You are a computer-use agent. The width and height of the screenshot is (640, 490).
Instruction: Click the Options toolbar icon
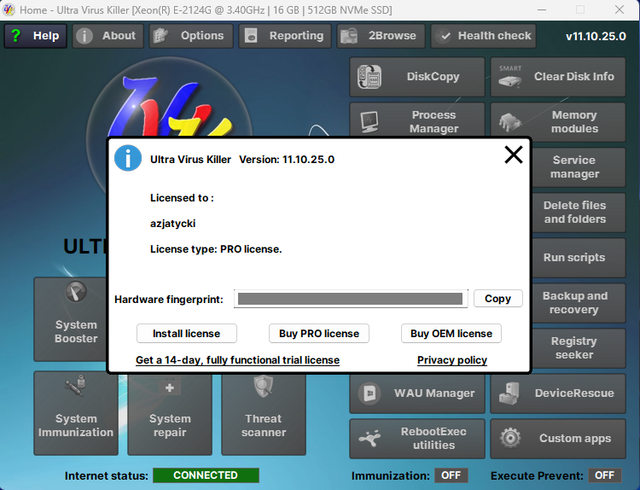pyautogui.click(x=160, y=36)
